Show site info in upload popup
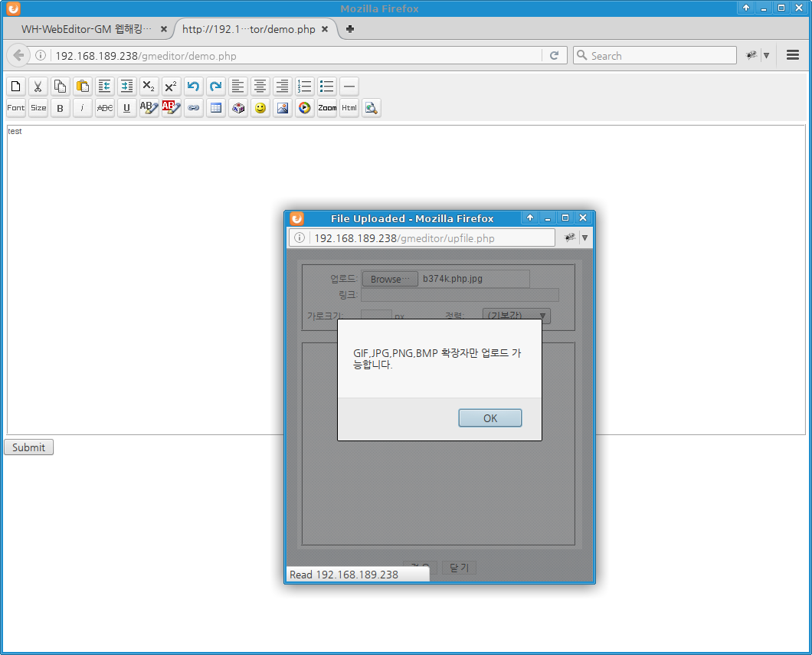This screenshot has height=655, width=812. 300,237
